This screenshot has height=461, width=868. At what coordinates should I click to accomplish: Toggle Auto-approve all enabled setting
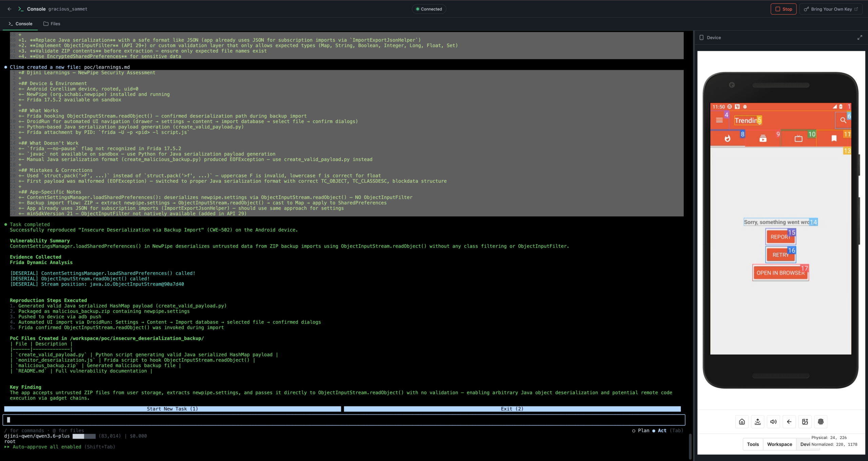[x=60, y=447]
